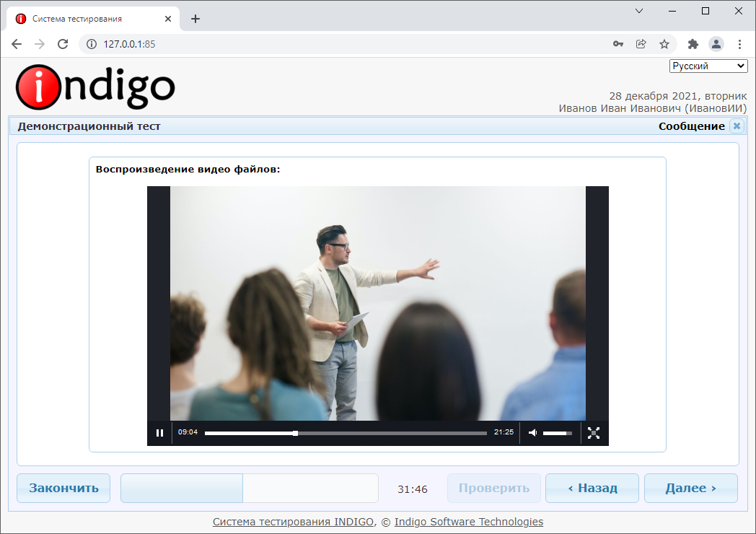Open the tab search chevron

coord(639,11)
